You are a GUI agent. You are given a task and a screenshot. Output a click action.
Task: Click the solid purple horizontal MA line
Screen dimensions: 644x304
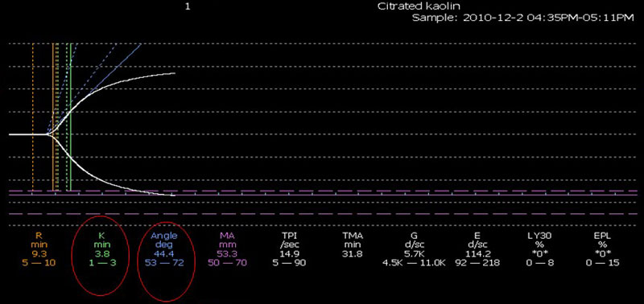pos(322,195)
